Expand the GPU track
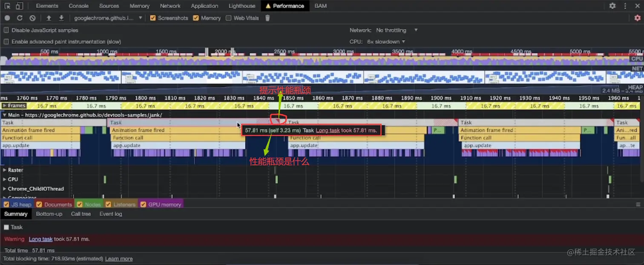644x265 pixels. pos(5,180)
